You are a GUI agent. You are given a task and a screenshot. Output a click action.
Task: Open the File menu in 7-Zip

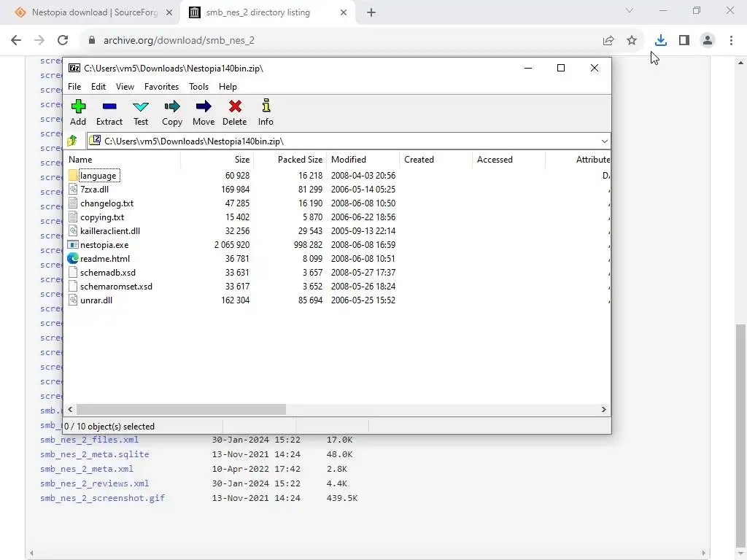click(x=74, y=87)
